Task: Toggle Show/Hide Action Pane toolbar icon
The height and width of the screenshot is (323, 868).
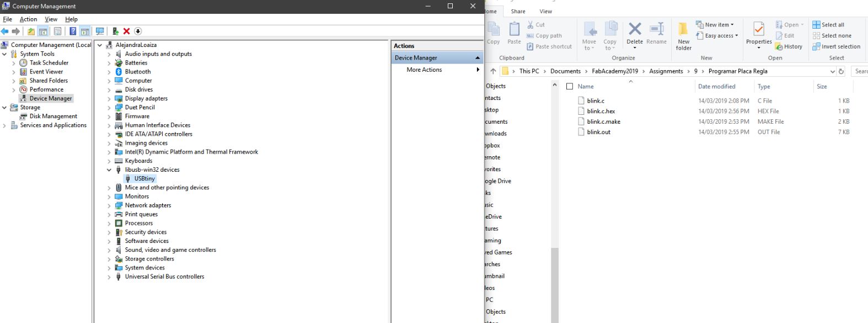Action: pyautogui.click(x=84, y=31)
